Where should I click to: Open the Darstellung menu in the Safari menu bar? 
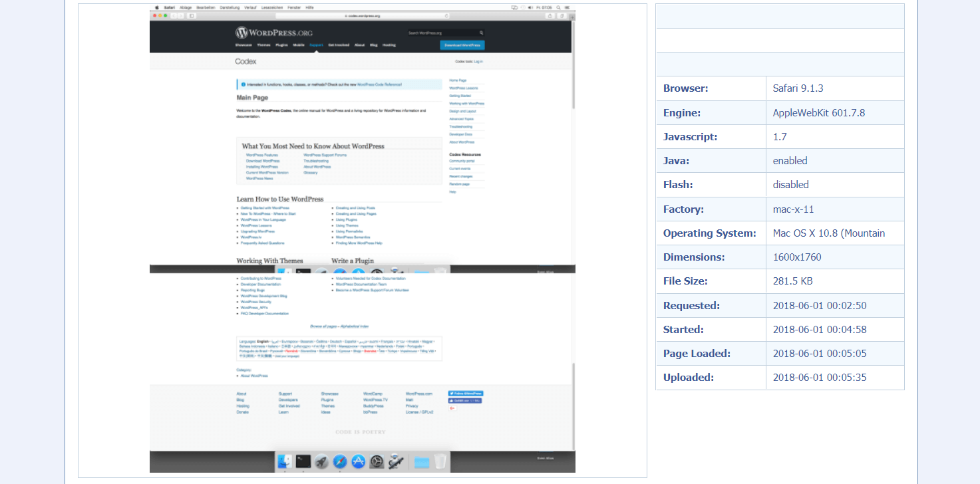pos(230,7)
